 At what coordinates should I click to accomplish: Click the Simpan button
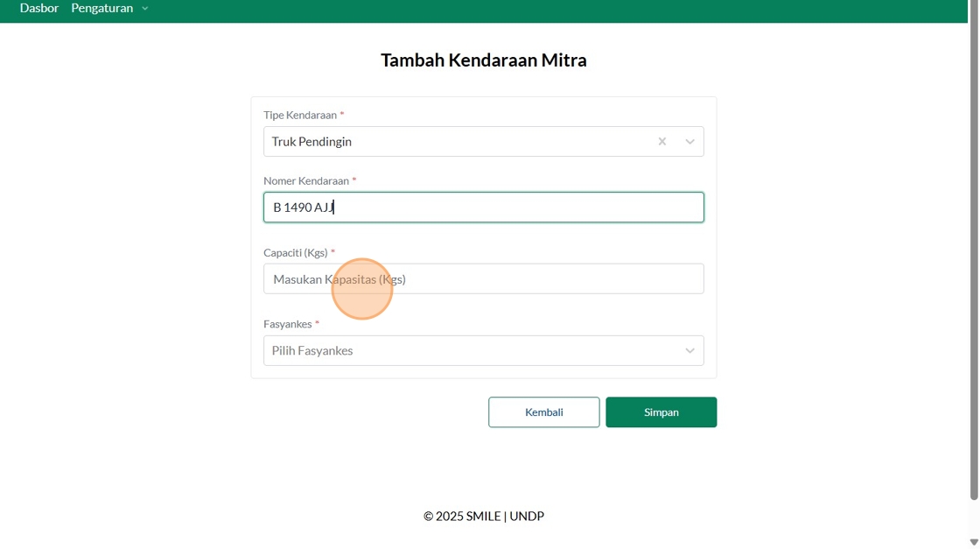point(661,412)
